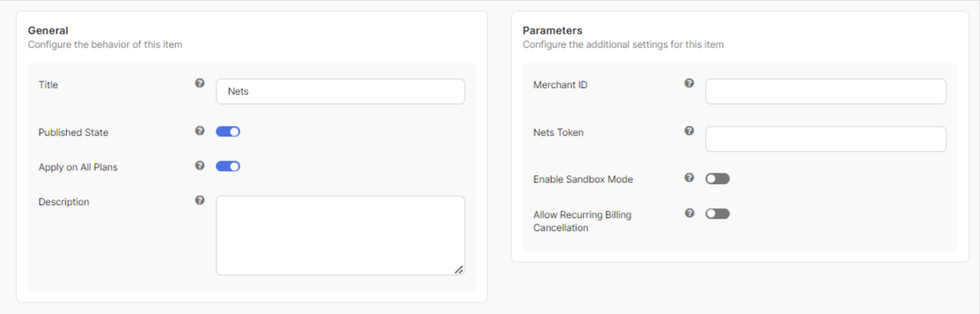Image resolution: width=980 pixels, height=314 pixels.
Task: Click into the Description text area
Action: tap(340, 236)
